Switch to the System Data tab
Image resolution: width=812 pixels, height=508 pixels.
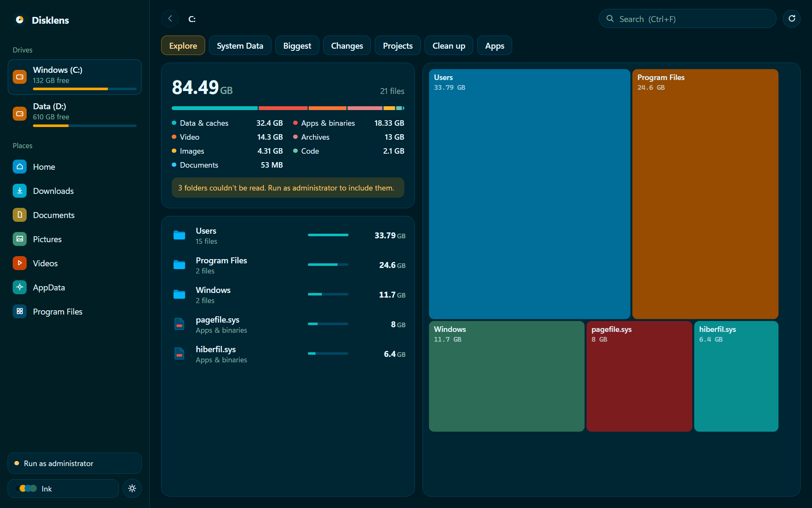click(x=240, y=46)
